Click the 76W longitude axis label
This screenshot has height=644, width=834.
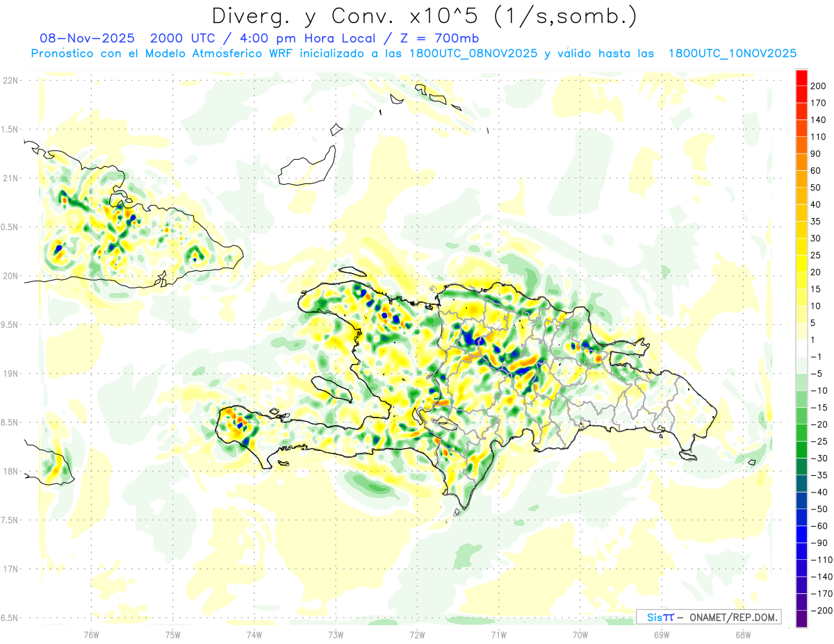pos(91,634)
